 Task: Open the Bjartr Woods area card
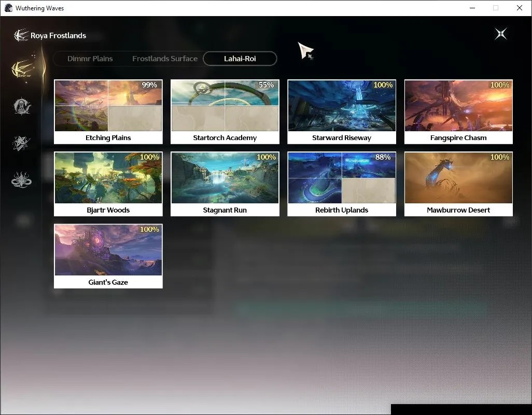pos(108,184)
